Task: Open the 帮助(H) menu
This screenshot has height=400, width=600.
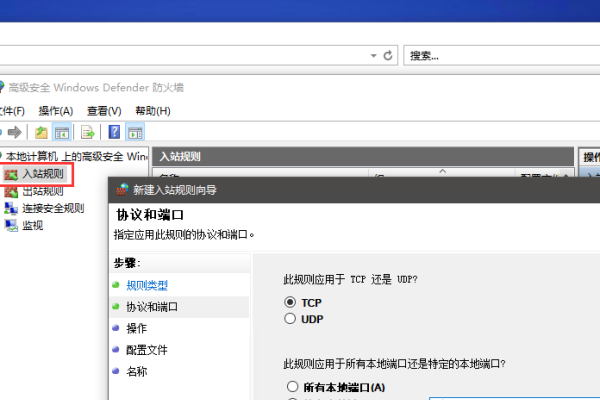Action: click(152, 110)
